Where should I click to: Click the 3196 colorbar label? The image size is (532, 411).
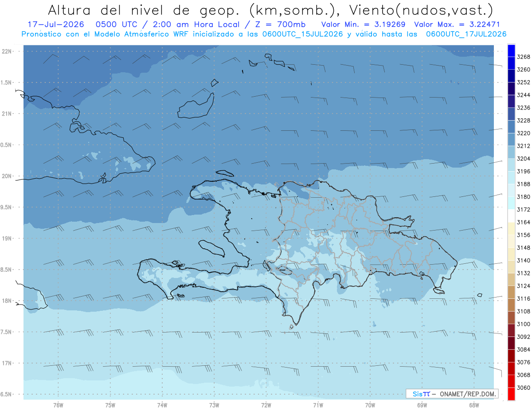[524, 171]
